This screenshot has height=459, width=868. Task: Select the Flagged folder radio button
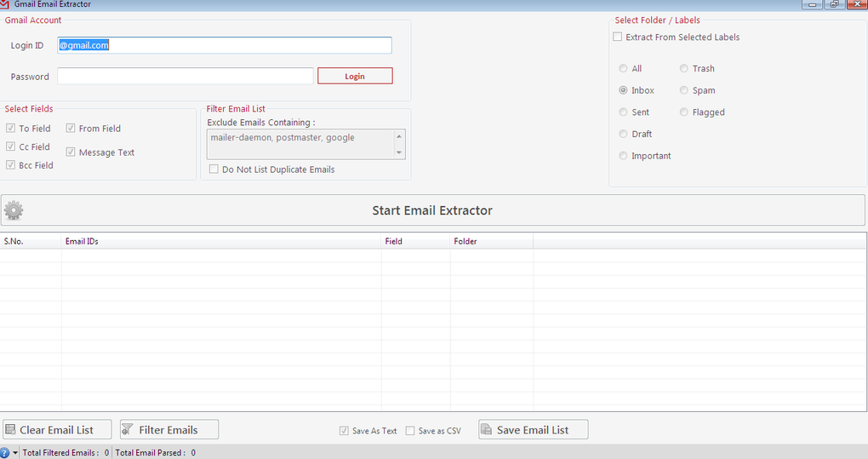684,112
